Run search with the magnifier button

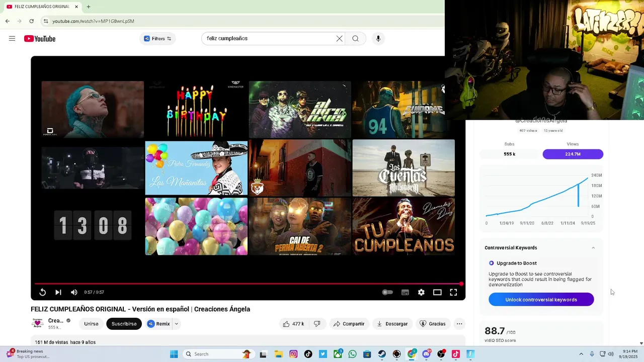(355, 39)
